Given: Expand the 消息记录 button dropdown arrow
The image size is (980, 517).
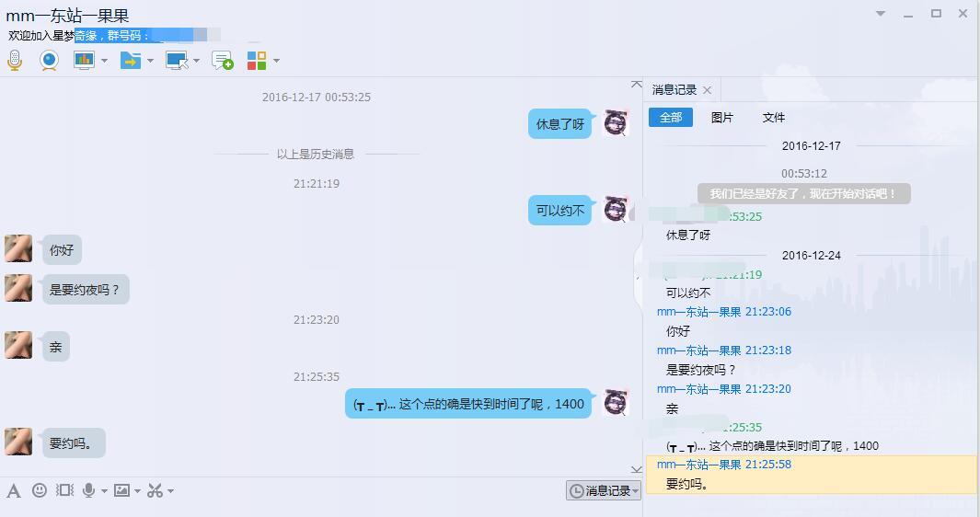Looking at the screenshot, I should (x=636, y=491).
